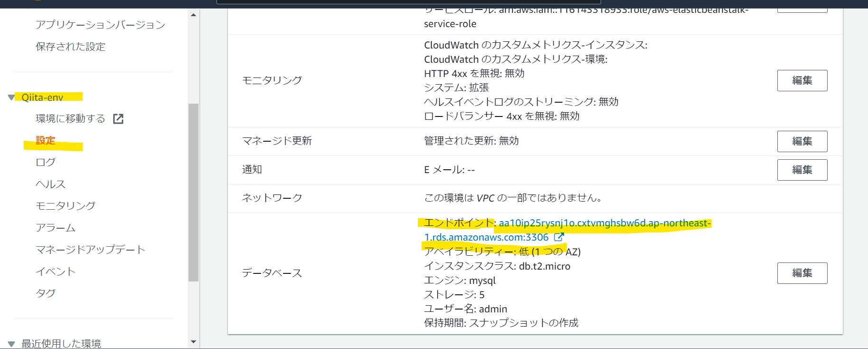Select text アベイラビリティー: 低 (1 つの AZ)
Image resolution: width=868 pixels, height=349 pixels.
click(502, 252)
